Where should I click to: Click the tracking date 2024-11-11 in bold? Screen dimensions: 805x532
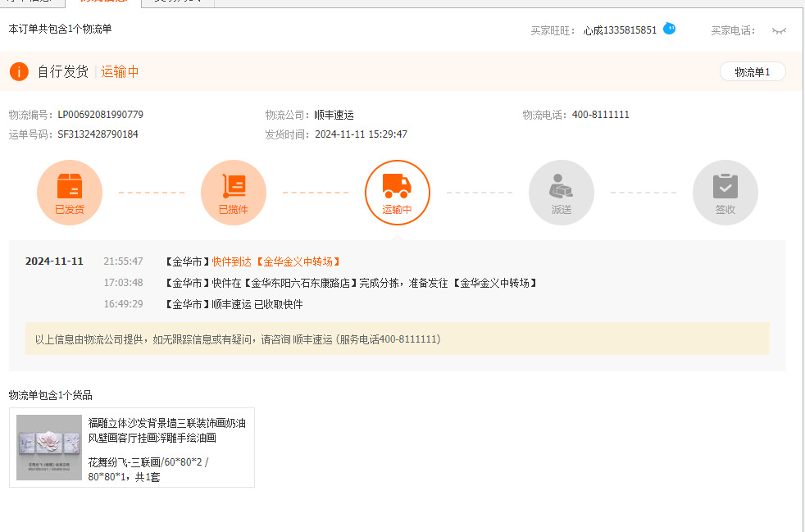click(x=54, y=261)
